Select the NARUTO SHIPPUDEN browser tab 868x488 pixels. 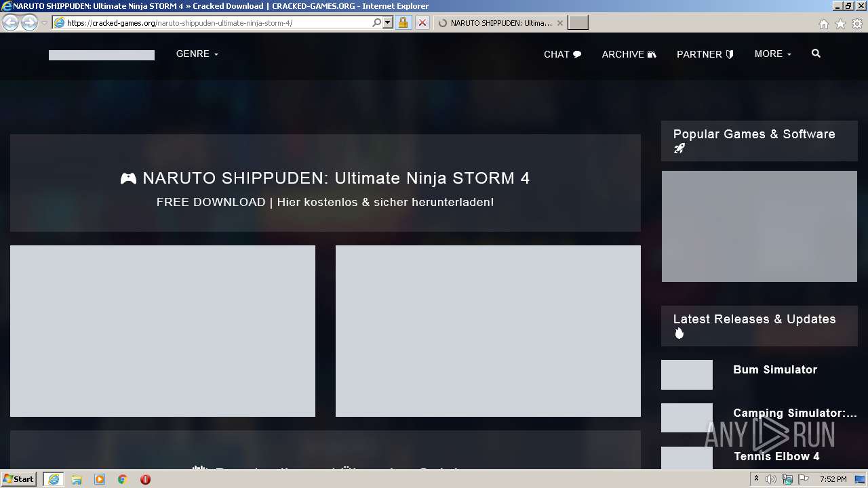coord(500,23)
